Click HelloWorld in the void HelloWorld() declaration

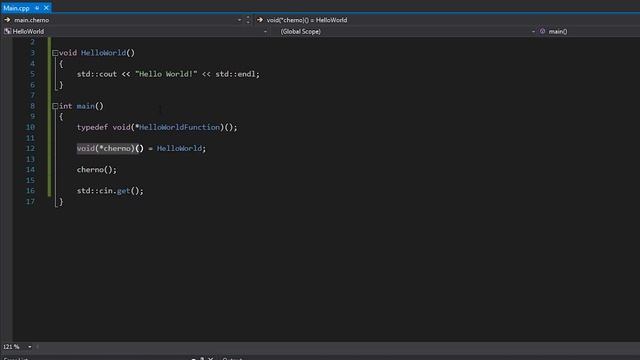click(103, 53)
